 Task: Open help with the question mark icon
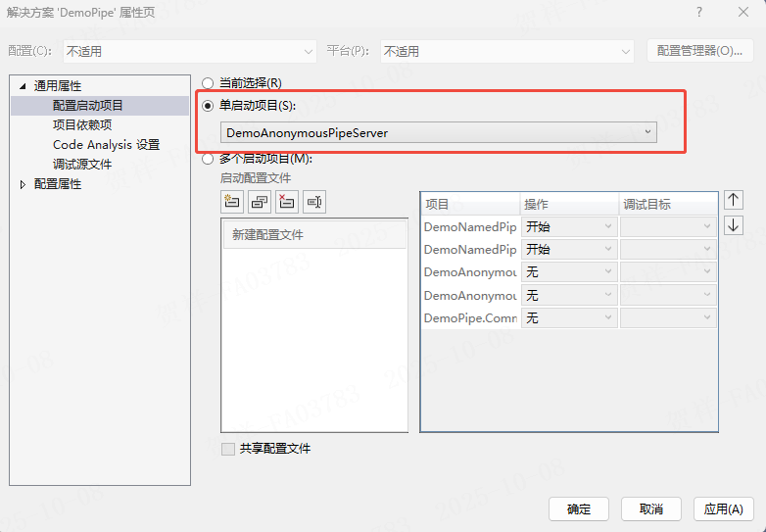pos(699,12)
